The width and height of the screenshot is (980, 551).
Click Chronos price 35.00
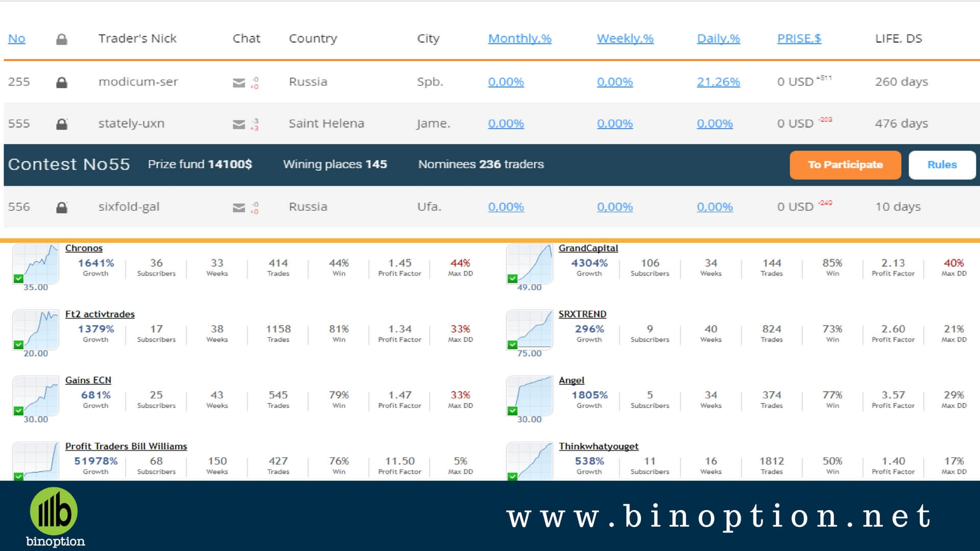[36, 288]
